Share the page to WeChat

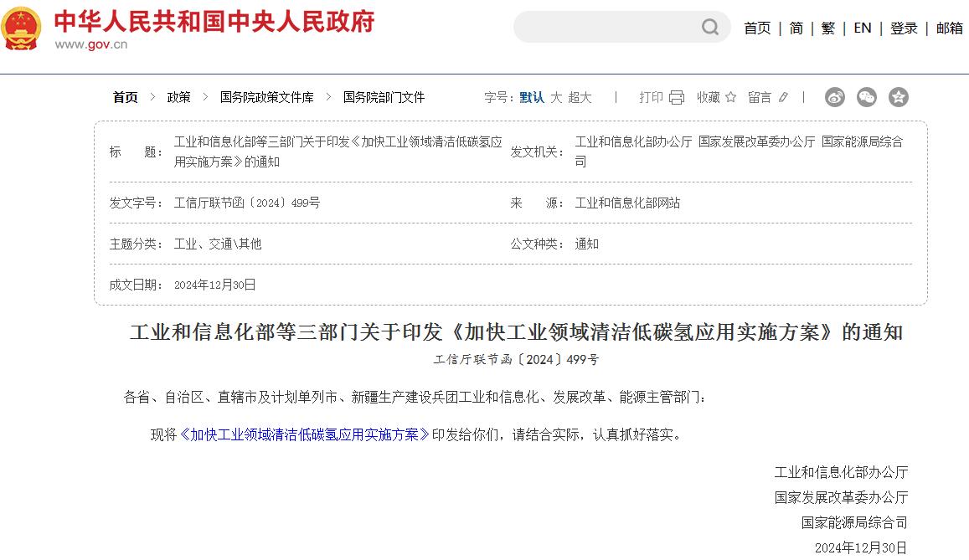click(867, 97)
